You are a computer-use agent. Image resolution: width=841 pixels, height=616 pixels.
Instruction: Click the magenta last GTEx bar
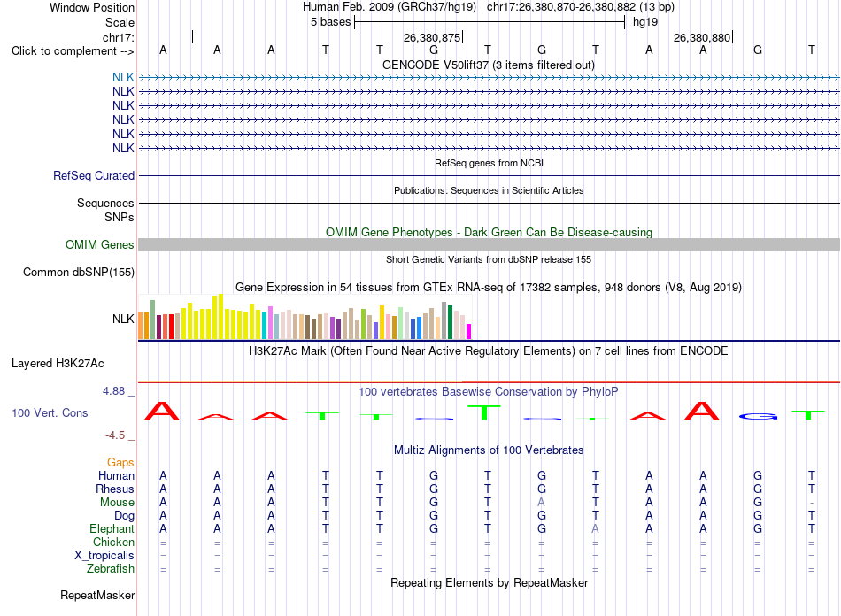[469, 331]
